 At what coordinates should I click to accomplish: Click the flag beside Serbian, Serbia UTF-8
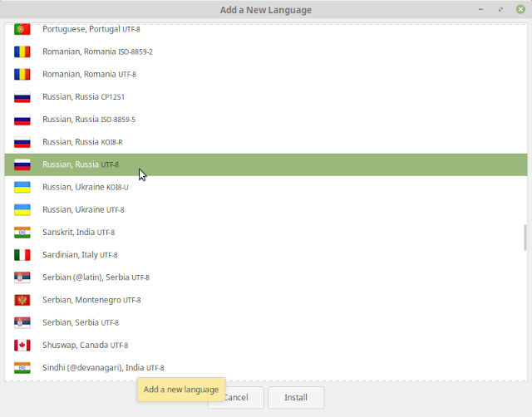coord(22,322)
